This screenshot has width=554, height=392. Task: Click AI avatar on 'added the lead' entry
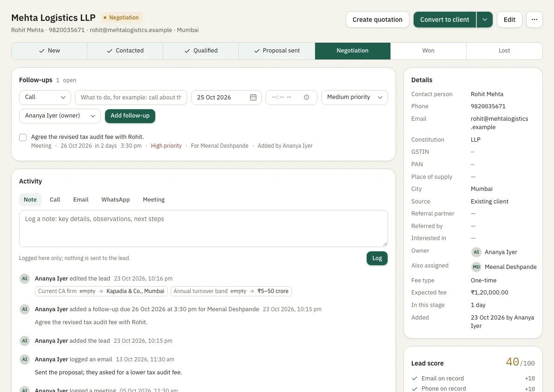tap(24, 341)
